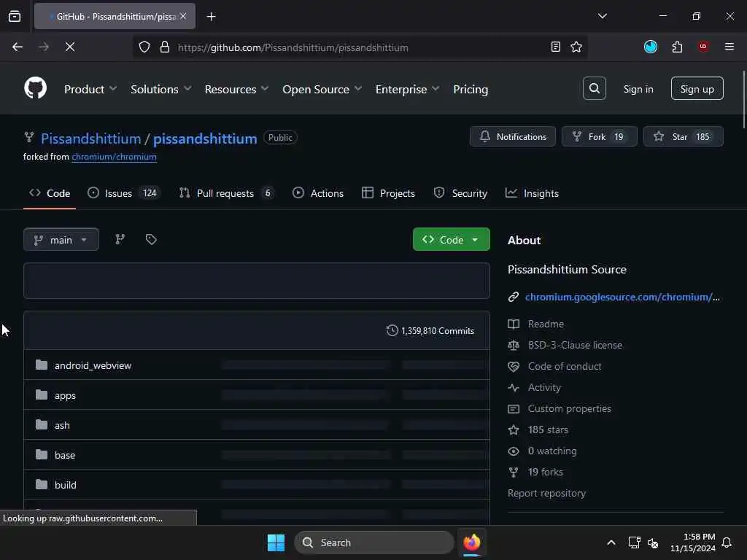Open the BSD-3-Clause license link
Viewport: 747px width, 560px height.
pyautogui.click(x=575, y=345)
